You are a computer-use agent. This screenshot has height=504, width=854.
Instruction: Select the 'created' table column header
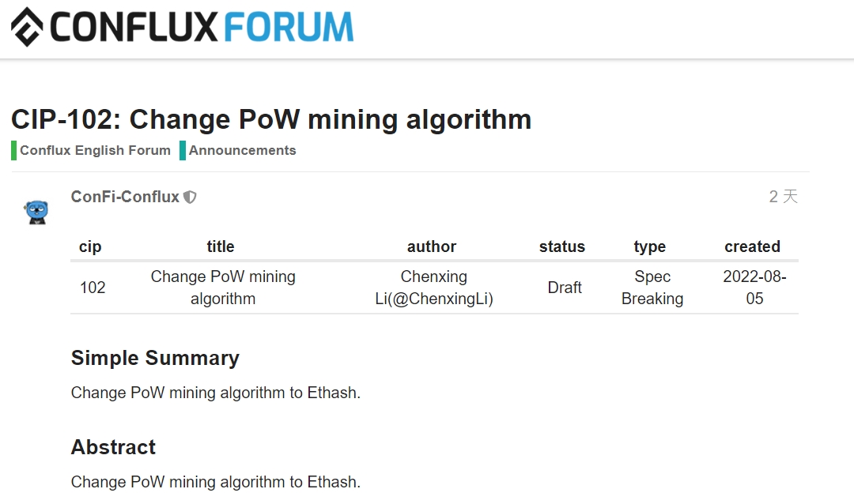pyautogui.click(x=753, y=246)
